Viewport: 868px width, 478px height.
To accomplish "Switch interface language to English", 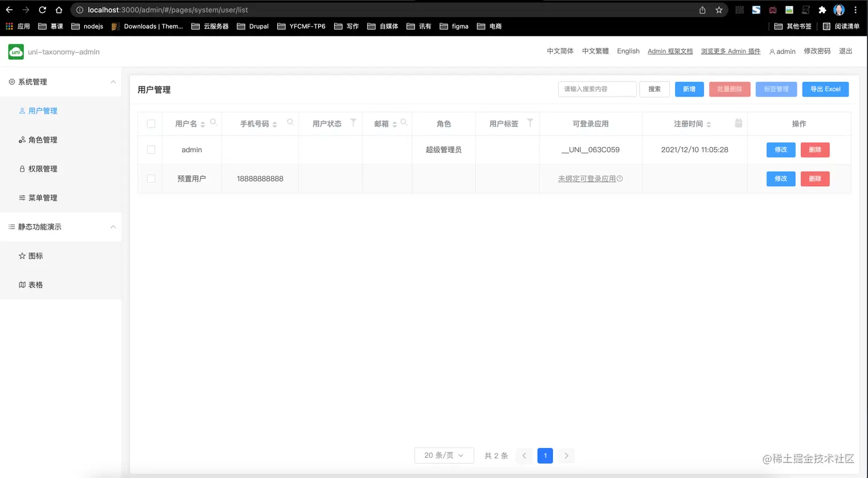I will 628,51.
